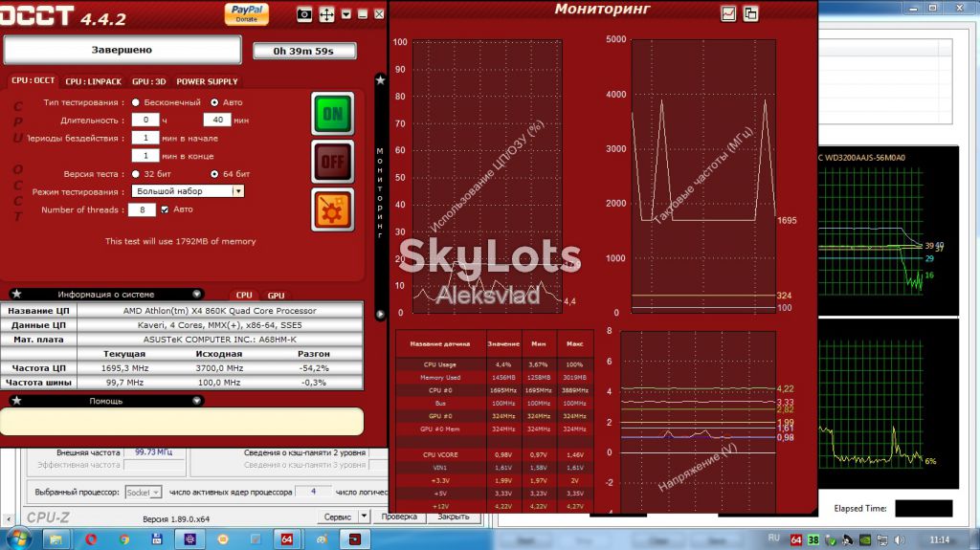Open the purple CPU-Z taskbar icon

click(x=190, y=539)
